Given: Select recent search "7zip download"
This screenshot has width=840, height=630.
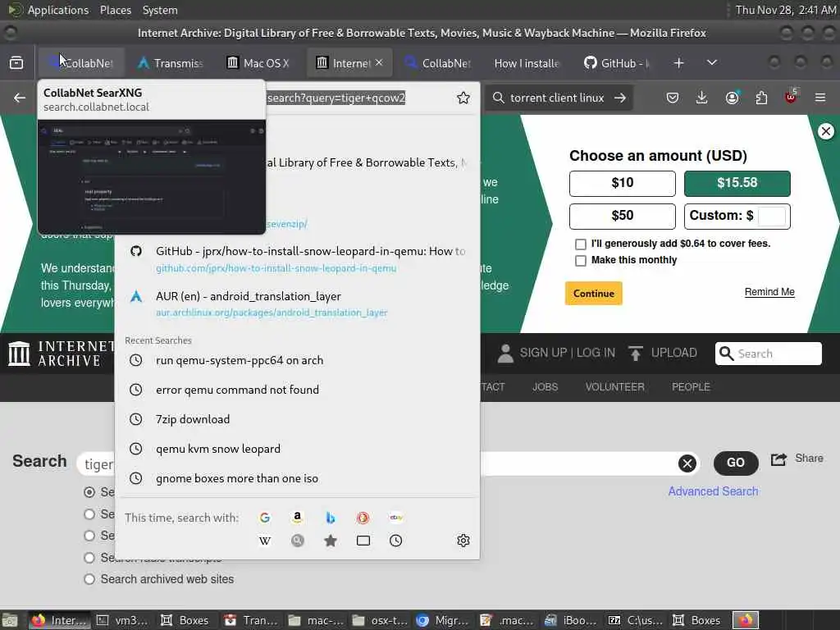Looking at the screenshot, I should 297,419.
